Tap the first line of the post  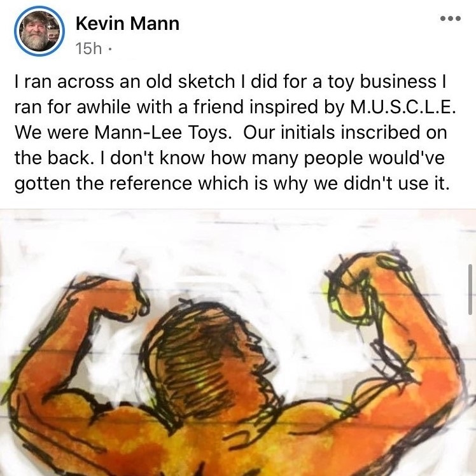(x=230, y=81)
